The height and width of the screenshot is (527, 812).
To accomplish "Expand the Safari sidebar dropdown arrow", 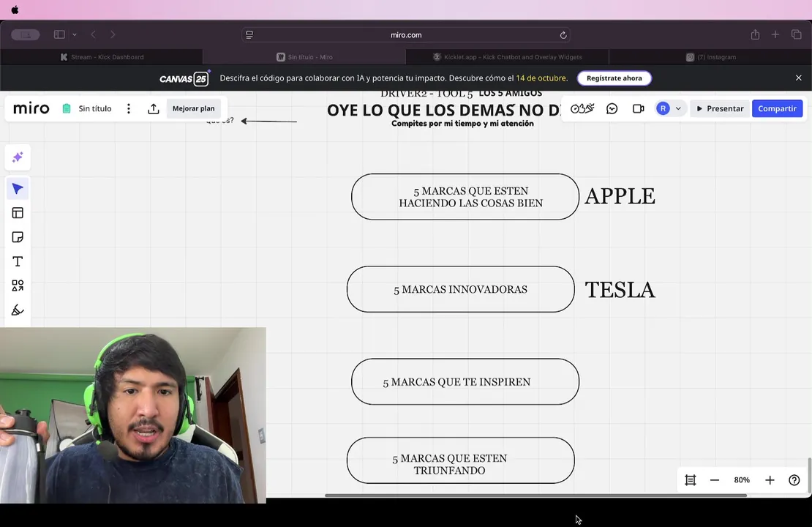I will point(75,34).
